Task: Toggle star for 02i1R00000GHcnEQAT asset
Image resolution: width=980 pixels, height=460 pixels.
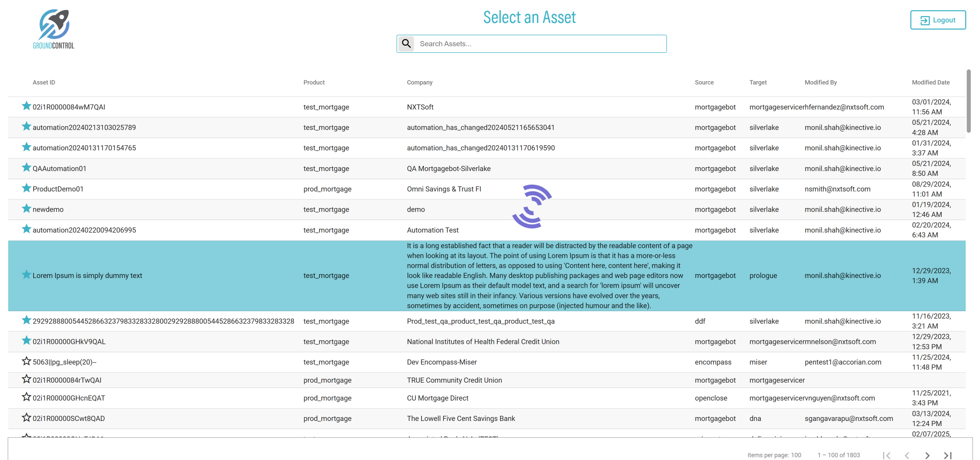Action: pos(26,397)
